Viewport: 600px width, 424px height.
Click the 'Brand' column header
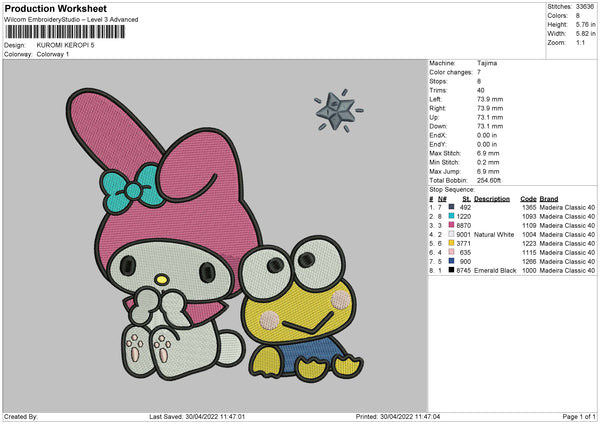pos(549,199)
